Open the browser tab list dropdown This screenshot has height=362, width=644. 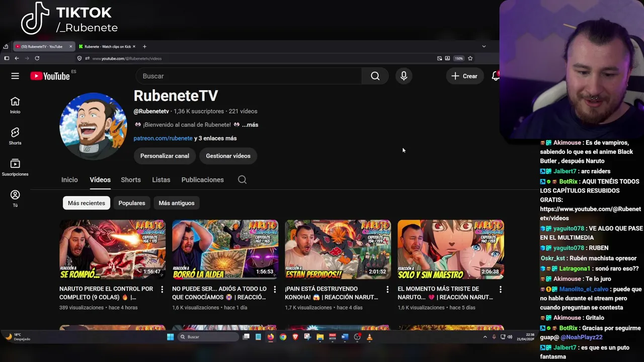pyautogui.click(x=484, y=47)
